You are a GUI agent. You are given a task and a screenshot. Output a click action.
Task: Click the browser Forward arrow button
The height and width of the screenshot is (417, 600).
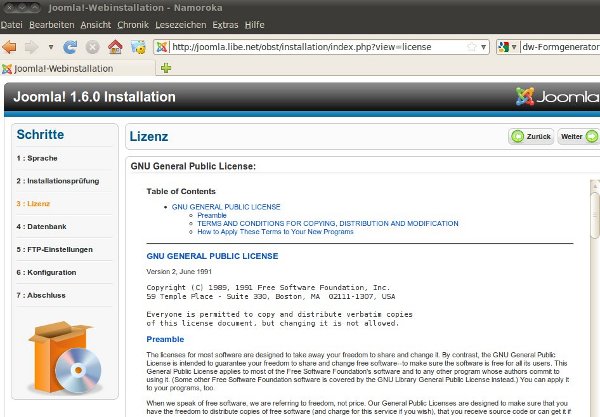click(x=31, y=47)
